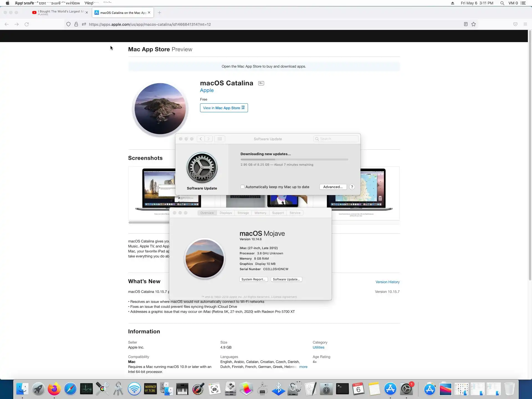
Task: Open Terminal from the Dock
Action: [342, 389]
